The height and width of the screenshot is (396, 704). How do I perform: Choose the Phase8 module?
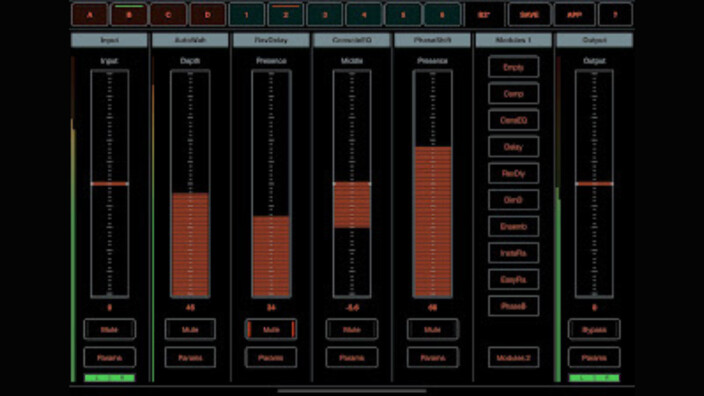pyautogui.click(x=513, y=306)
